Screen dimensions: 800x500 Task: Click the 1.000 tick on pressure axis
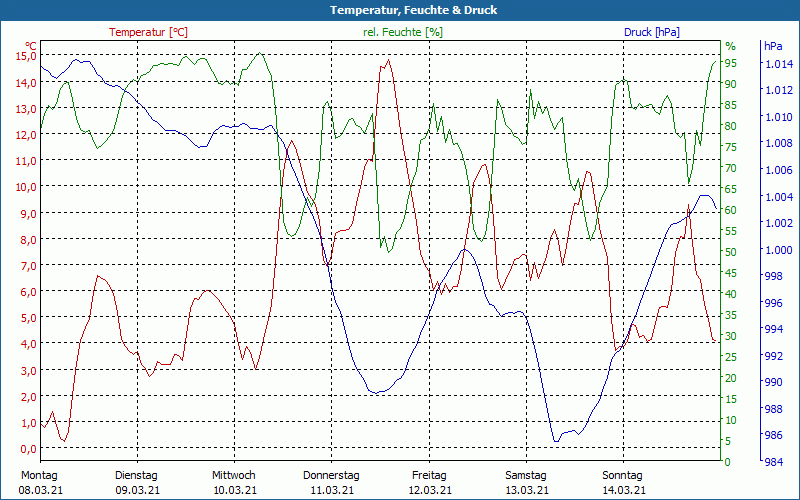pyautogui.click(x=779, y=250)
